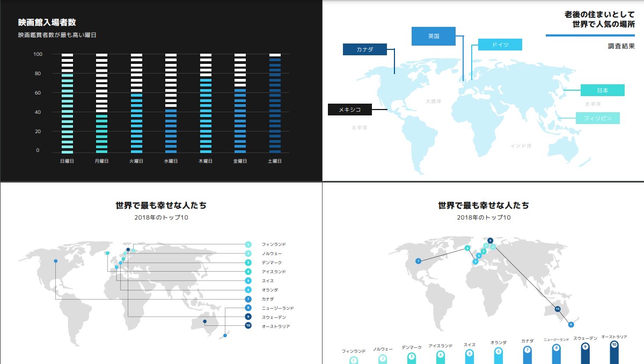This screenshot has height=364, width=644.
Task: Click the 水曜日 label under the bar chart
Action: point(171,161)
